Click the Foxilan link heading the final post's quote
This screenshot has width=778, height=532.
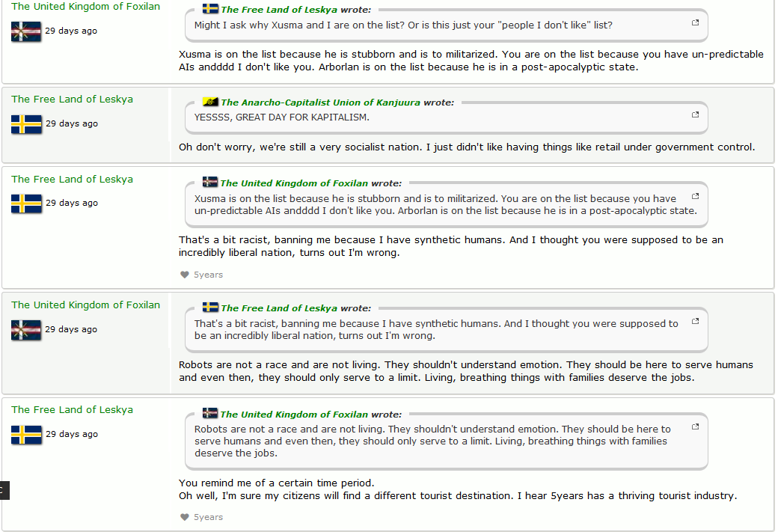(294, 414)
